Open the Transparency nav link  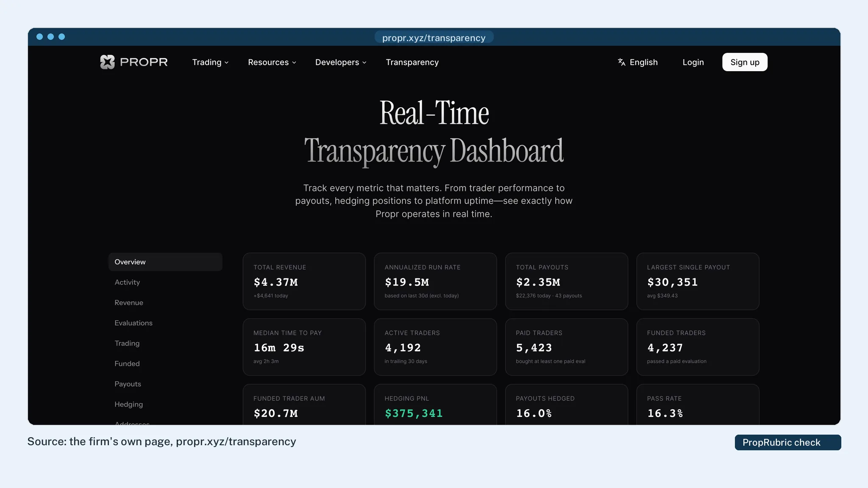412,62
